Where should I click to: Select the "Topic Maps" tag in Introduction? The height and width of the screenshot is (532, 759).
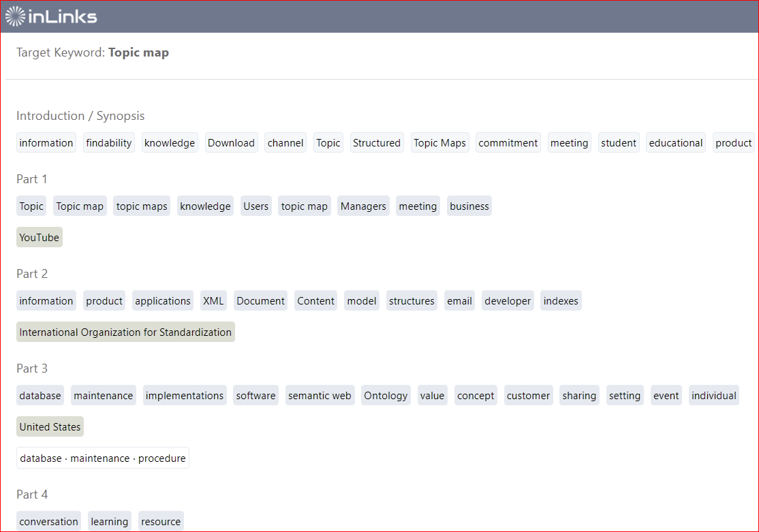(440, 143)
